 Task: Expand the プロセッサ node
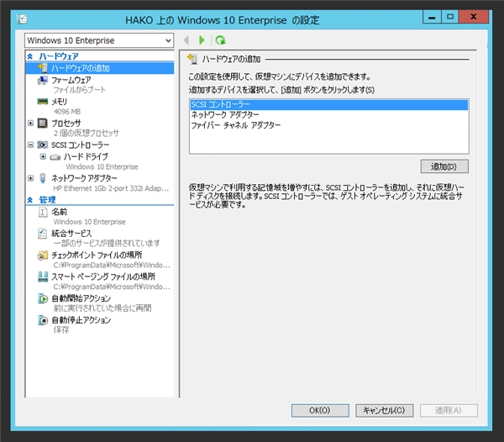point(30,124)
